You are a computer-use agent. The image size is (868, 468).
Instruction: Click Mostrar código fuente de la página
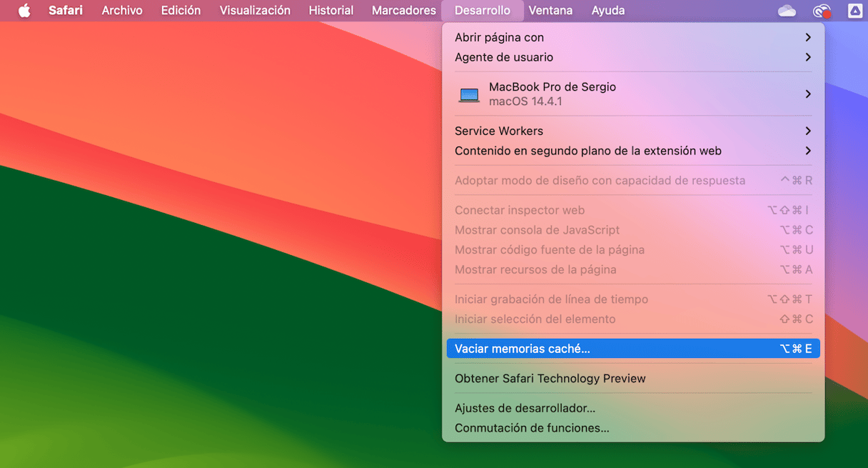[633, 250]
